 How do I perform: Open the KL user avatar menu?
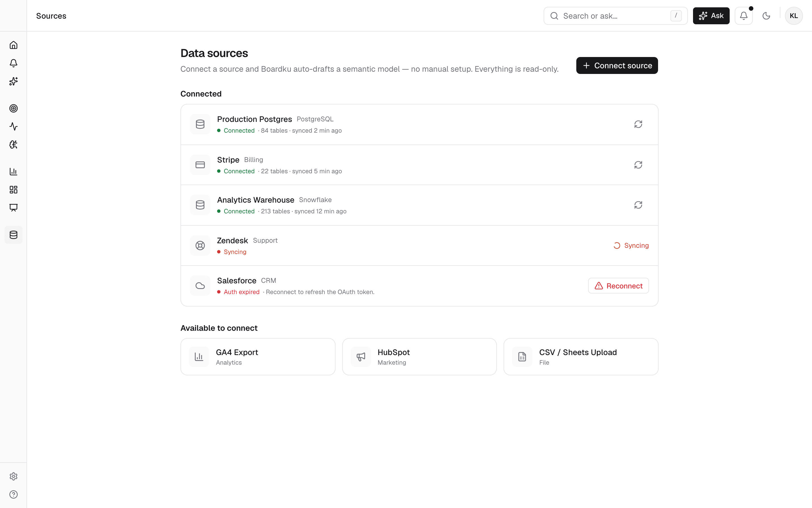click(794, 16)
